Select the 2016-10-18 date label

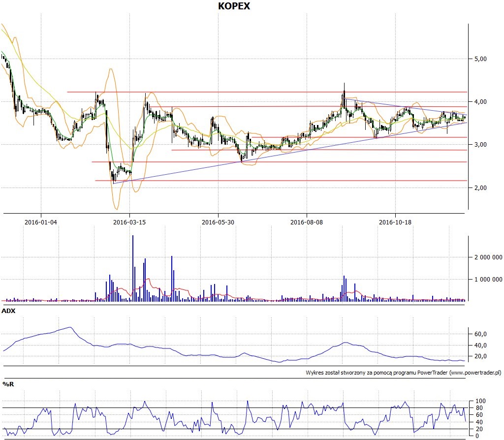(395, 222)
